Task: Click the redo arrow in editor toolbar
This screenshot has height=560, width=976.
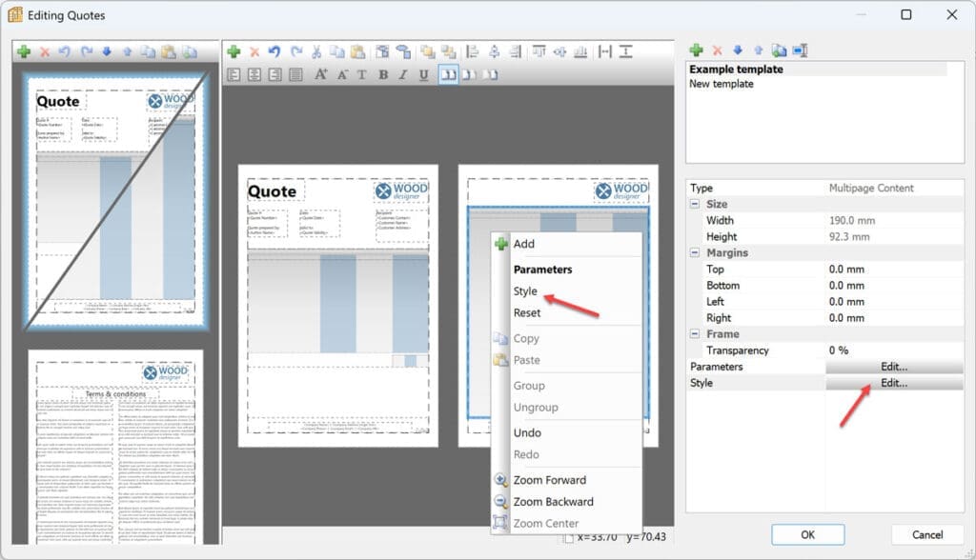Action: [x=296, y=51]
